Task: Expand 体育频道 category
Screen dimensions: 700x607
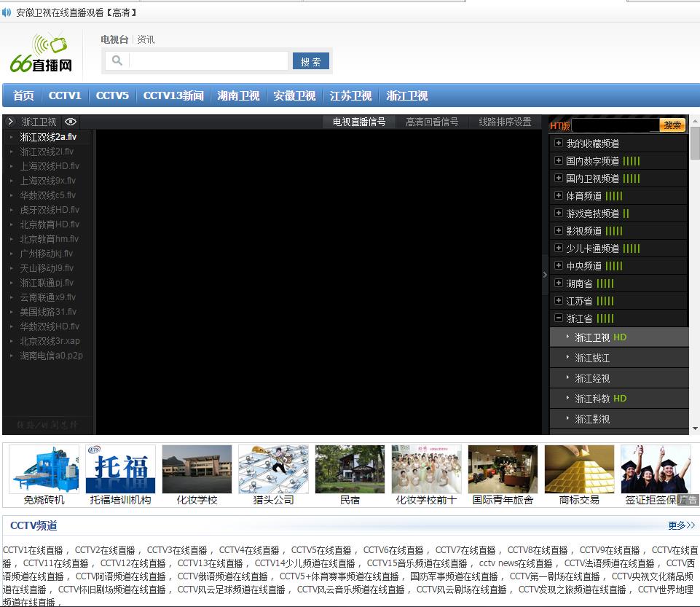Action: click(x=559, y=195)
